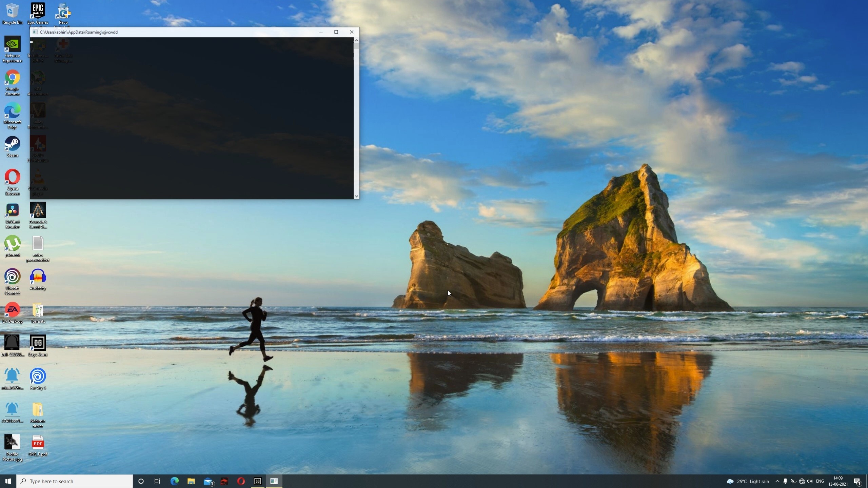Open the weather widget showing Light rain
868x488 pixels.
coord(748,481)
